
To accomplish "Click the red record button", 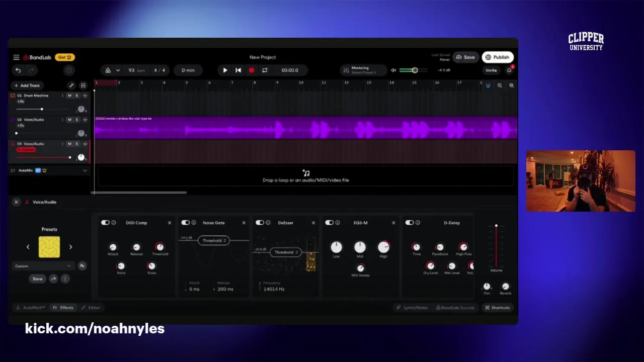I will pyautogui.click(x=252, y=70).
